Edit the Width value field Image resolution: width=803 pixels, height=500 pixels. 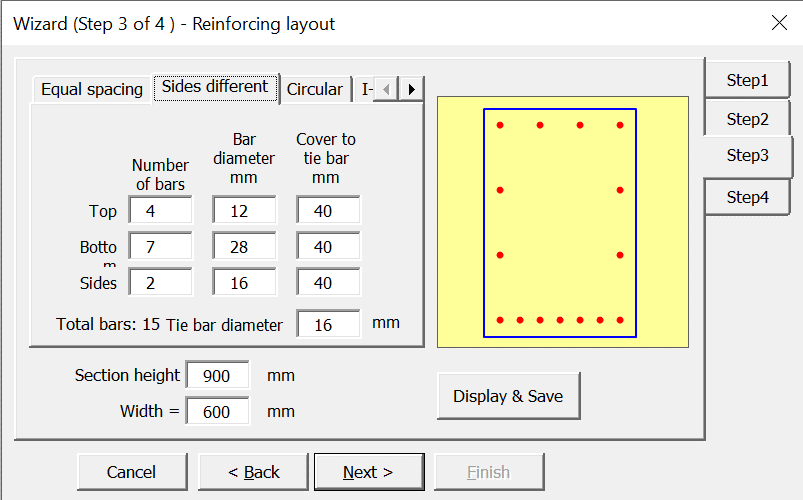pyautogui.click(x=217, y=411)
